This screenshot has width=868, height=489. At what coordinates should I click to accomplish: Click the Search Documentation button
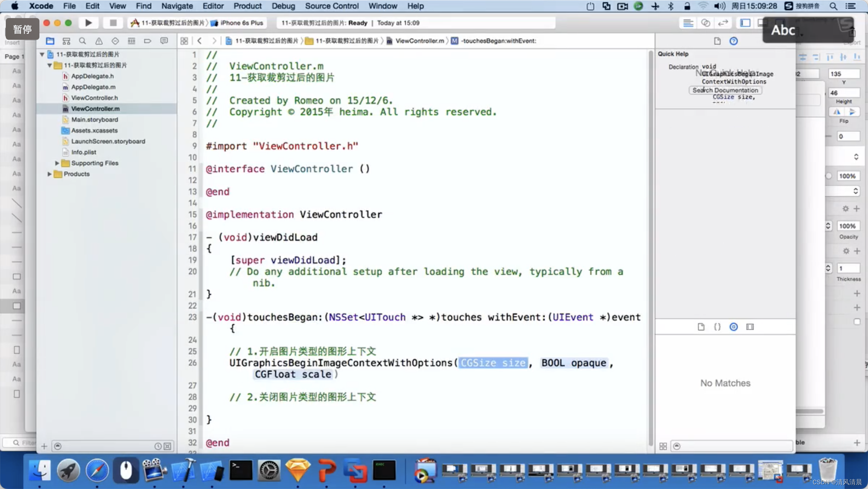pos(725,90)
